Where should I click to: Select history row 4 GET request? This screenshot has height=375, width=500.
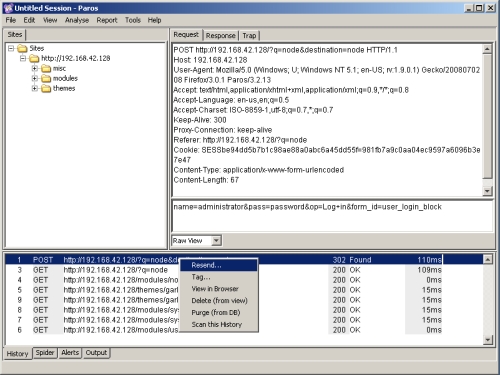click(224, 280)
